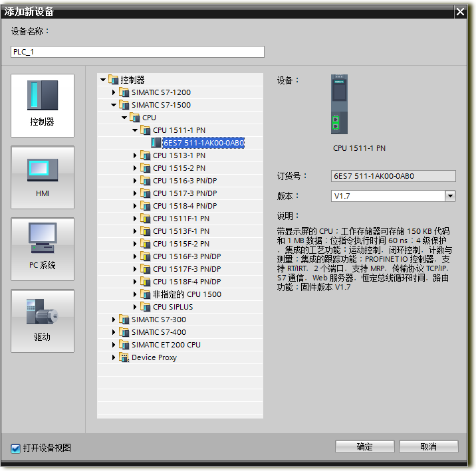Click the folder icon next to CPU 1518-4 PN/DP
The image size is (476, 471).
(x=145, y=206)
